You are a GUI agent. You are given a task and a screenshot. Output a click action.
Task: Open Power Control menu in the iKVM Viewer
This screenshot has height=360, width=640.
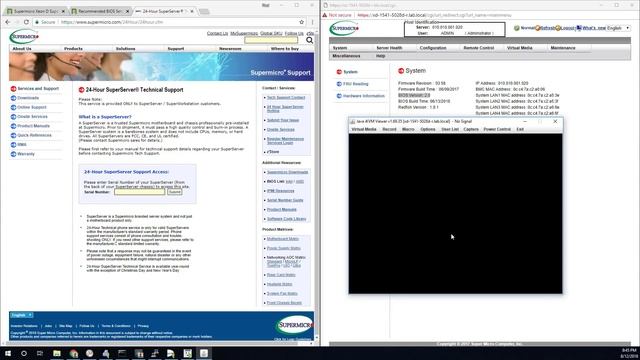pyautogui.click(x=497, y=129)
